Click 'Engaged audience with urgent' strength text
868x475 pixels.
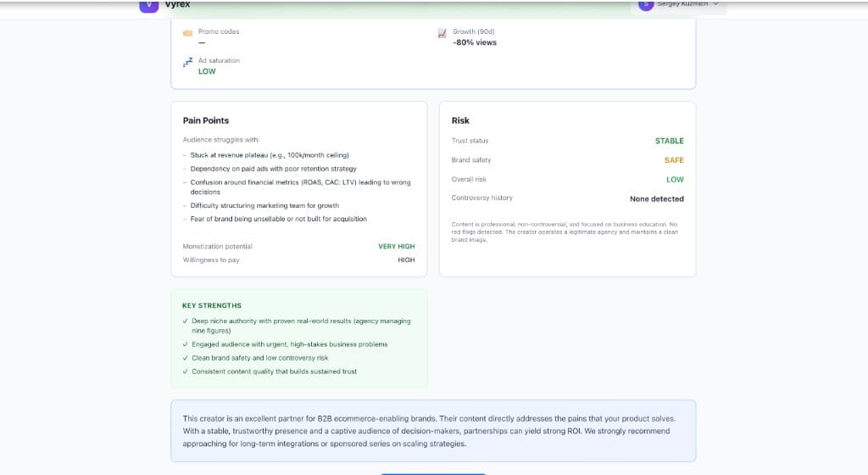[290, 344]
